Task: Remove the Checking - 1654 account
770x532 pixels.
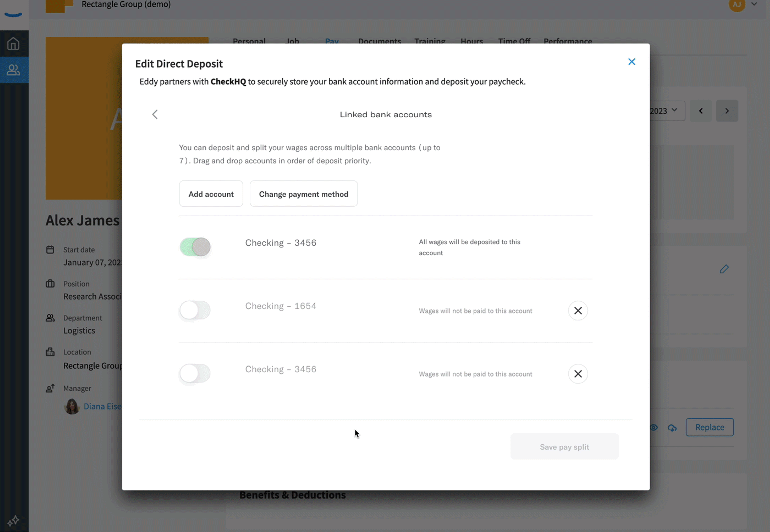Action: pos(577,311)
